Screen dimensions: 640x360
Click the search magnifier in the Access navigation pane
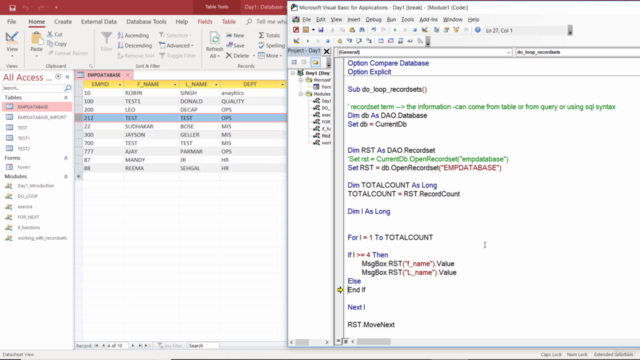click(68, 88)
